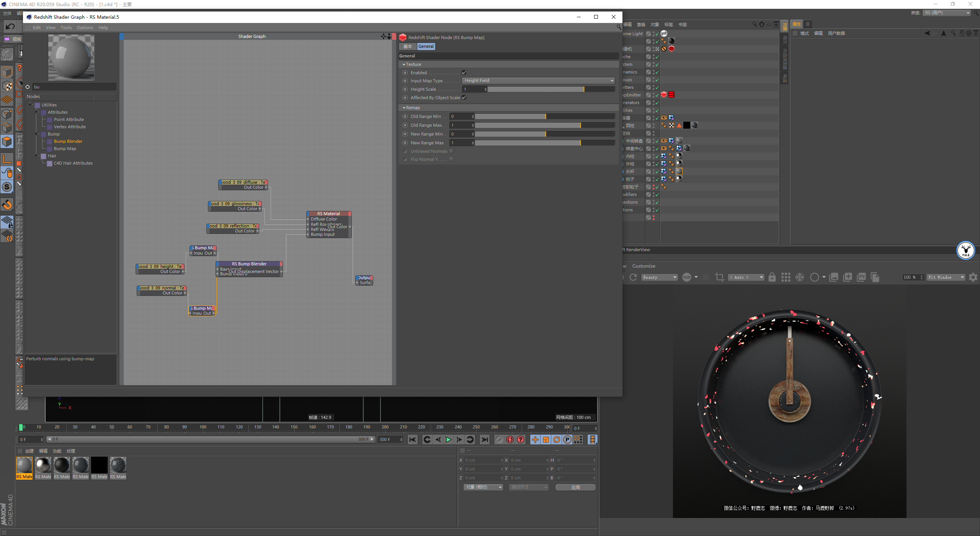980x536 pixels.
Task: Select the Bump Blender node entry
Action: (68, 141)
